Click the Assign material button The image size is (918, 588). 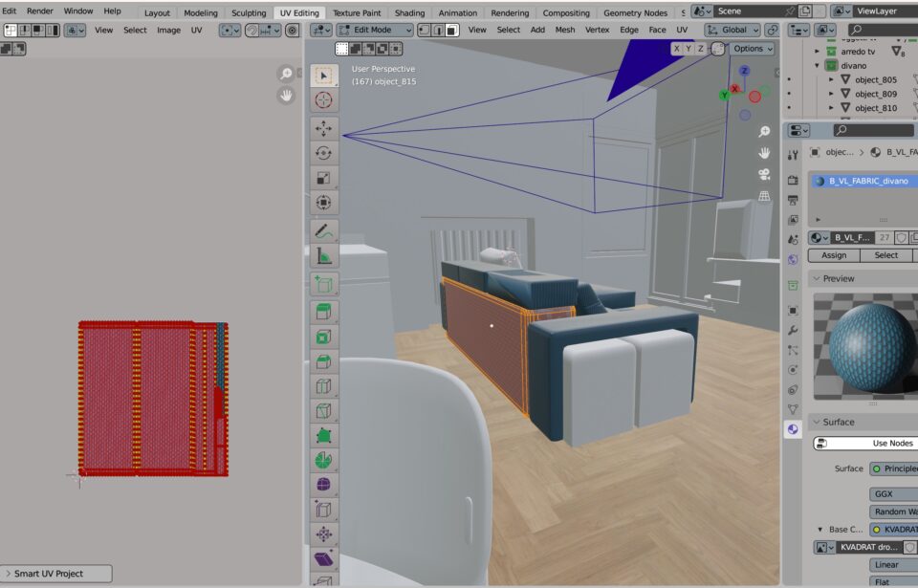834,255
